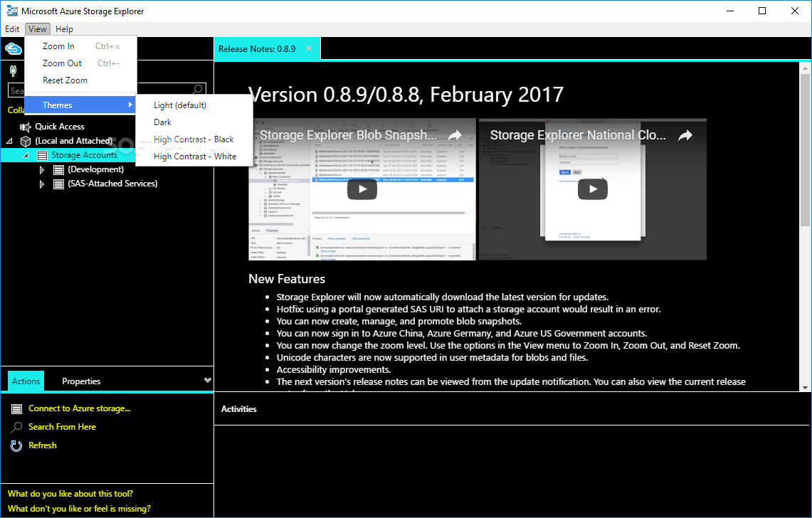Collapse the Local and Attached node
The width and height of the screenshot is (812, 518).
10,141
